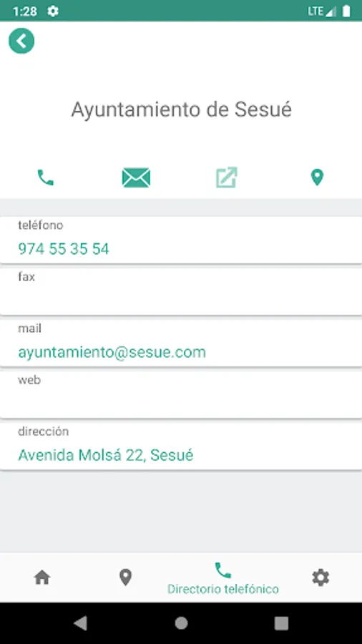Tap the envelope email icon
The width and height of the screenshot is (362, 644).
click(136, 178)
